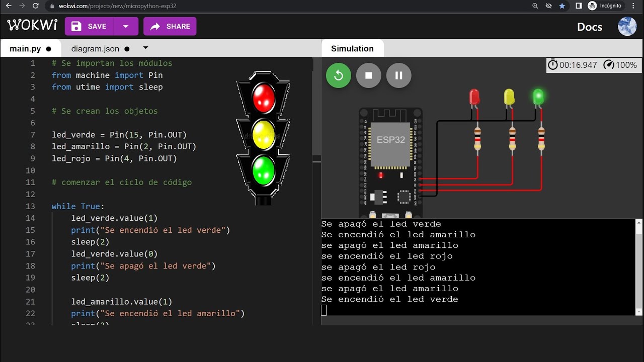644x362 pixels.
Task: Click the serial console cursor prompt
Action: (x=324, y=310)
